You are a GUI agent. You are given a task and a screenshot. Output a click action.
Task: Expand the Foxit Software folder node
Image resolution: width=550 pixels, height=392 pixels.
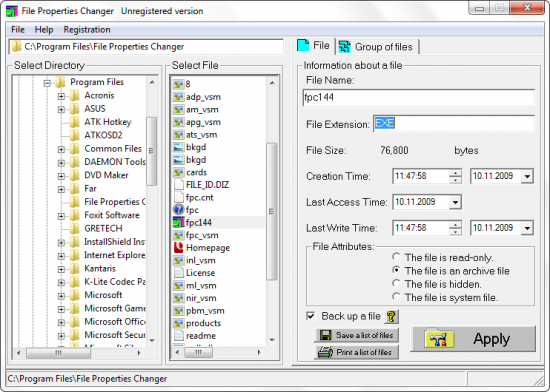pyautogui.click(x=61, y=216)
